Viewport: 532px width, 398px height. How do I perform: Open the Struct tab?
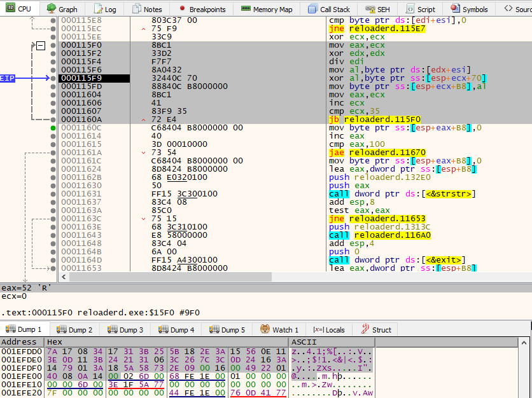pyautogui.click(x=375, y=330)
